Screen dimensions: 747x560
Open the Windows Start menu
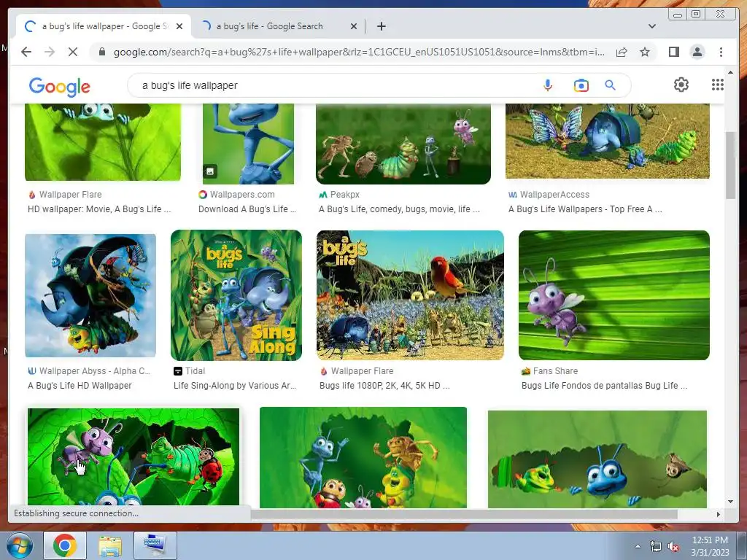19,545
